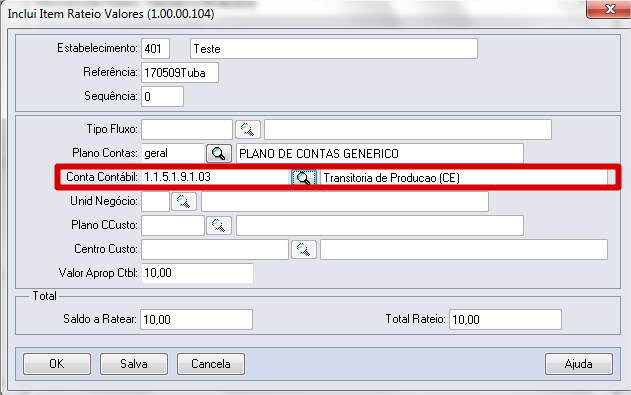Viewport: 631px width, 395px height.
Task: Open the Plano CCusto lookup search icon
Action: click(x=219, y=225)
